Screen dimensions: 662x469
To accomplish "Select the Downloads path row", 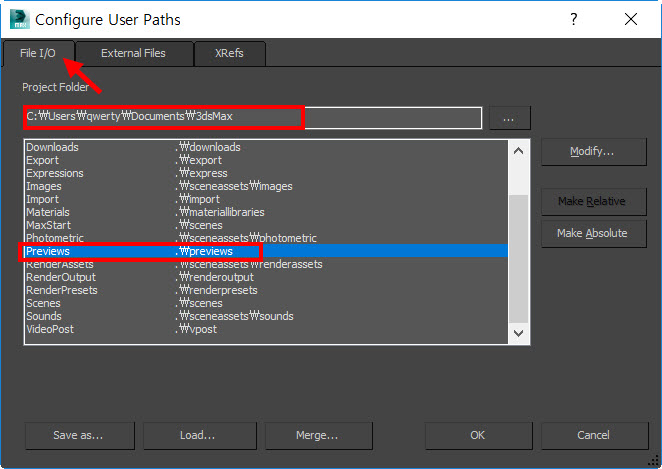I will [x=266, y=147].
